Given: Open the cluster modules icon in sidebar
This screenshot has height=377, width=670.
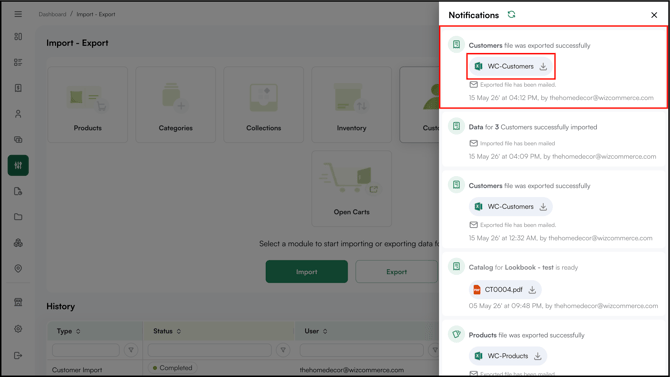Looking at the screenshot, I should tap(18, 243).
